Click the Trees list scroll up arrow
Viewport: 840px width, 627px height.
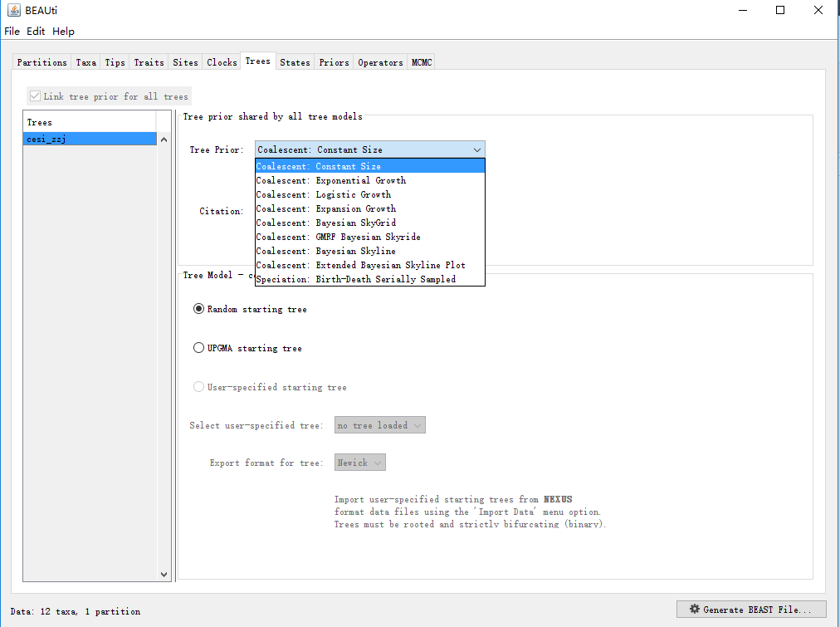coord(164,140)
